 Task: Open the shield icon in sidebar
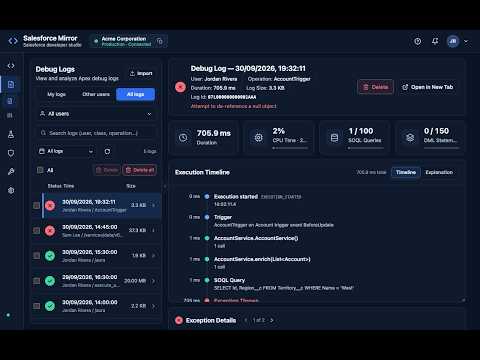[11, 153]
